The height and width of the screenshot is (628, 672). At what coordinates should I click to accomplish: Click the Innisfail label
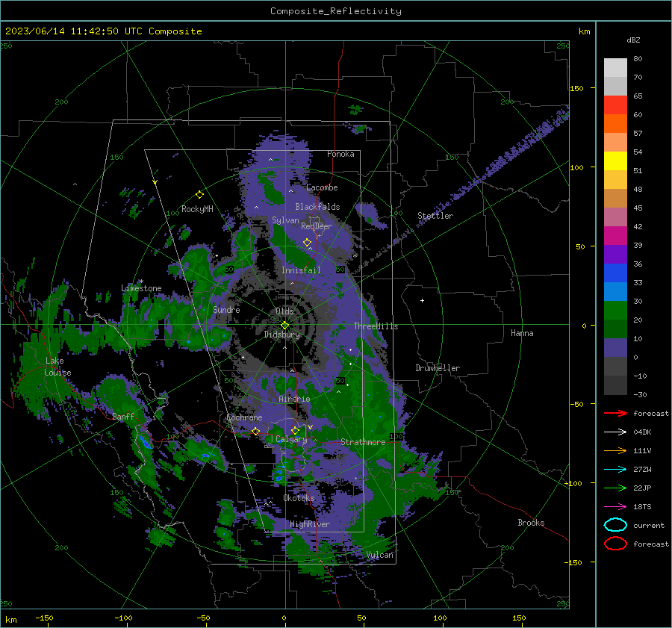[301, 270]
